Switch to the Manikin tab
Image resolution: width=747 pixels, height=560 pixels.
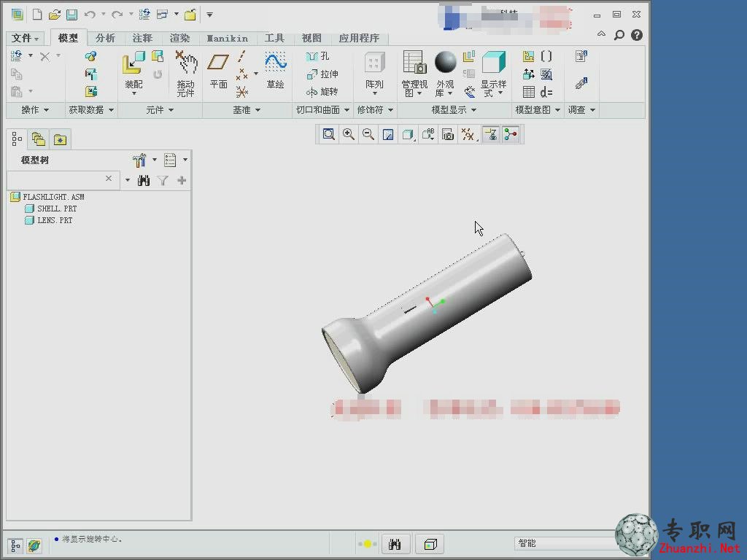click(228, 38)
